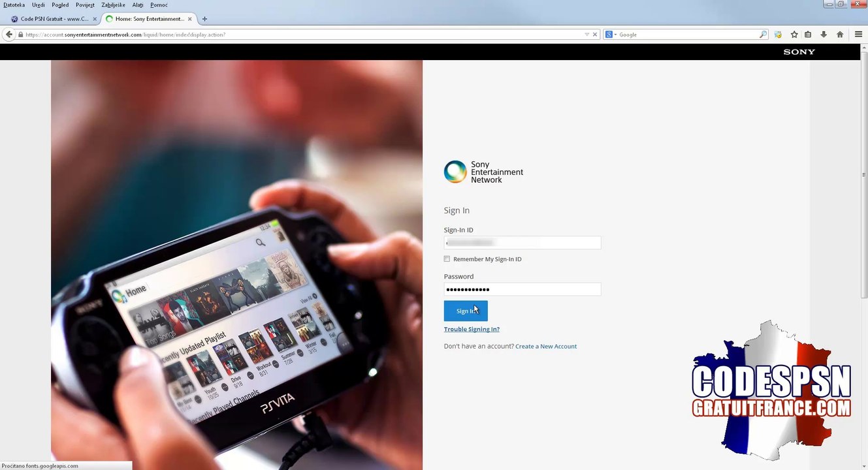Close the browser window

pyautogui.click(x=858, y=4)
